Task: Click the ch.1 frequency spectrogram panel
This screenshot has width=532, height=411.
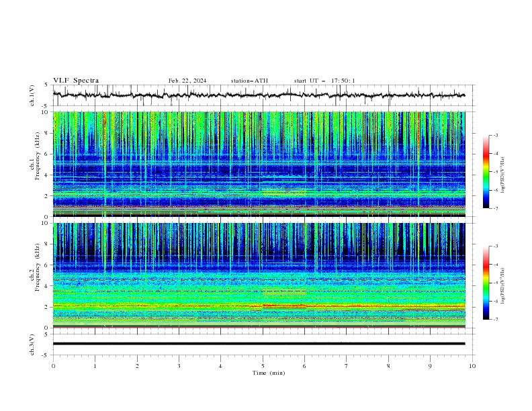Action: click(x=259, y=164)
